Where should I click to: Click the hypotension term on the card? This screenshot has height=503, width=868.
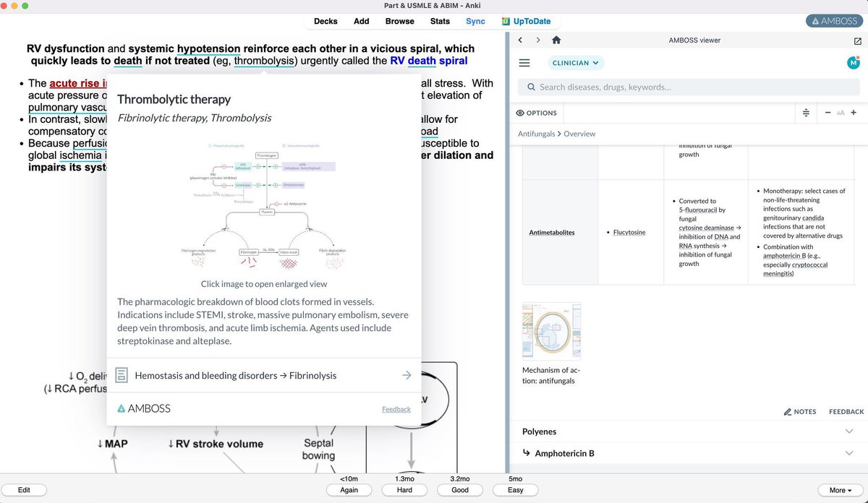pyautogui.click(x=208, y=48)
